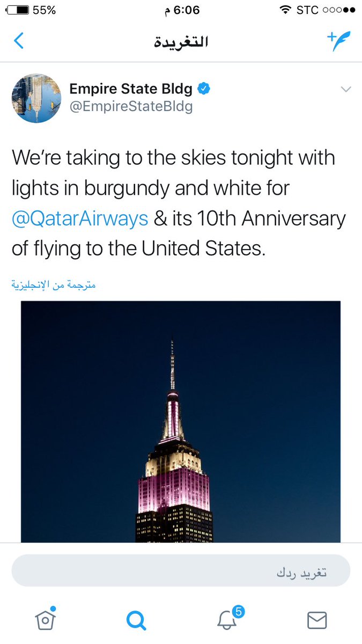Open the Home tab icon
Screen dimensions: 362x644
point(46,619)
